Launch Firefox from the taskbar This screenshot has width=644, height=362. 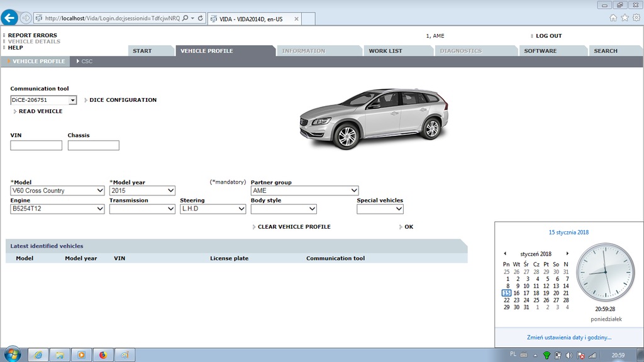pyautogui.click(x=103, y=354)
